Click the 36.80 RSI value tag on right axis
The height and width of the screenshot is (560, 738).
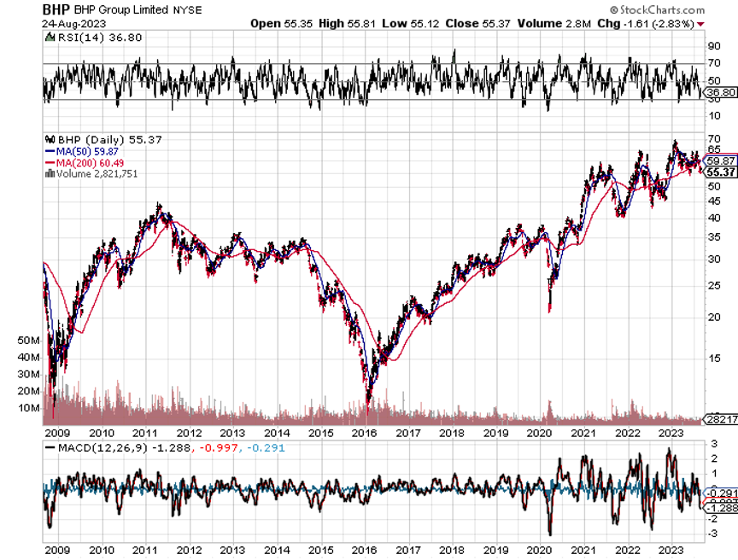(x=721, y=92)
